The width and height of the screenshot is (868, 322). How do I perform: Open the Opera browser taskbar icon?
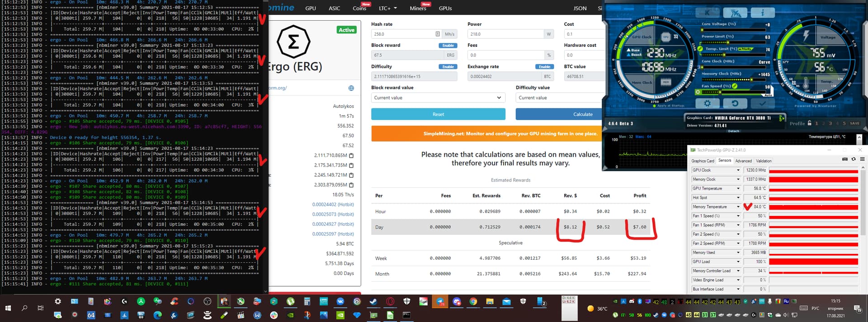coord(390,301)
